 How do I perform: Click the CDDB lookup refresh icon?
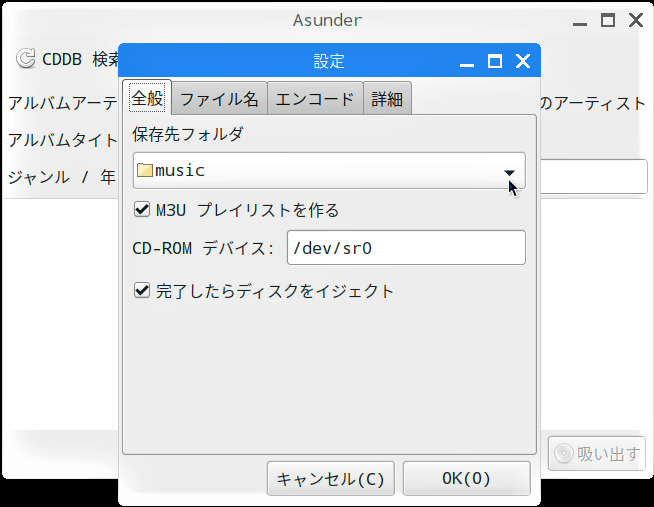[26, 59]
